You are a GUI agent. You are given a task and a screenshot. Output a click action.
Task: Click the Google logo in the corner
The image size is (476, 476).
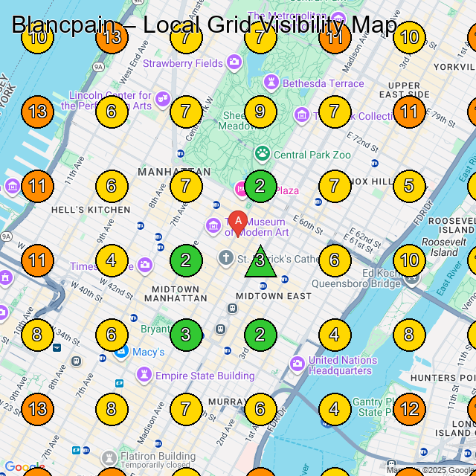tap(25, 467)
